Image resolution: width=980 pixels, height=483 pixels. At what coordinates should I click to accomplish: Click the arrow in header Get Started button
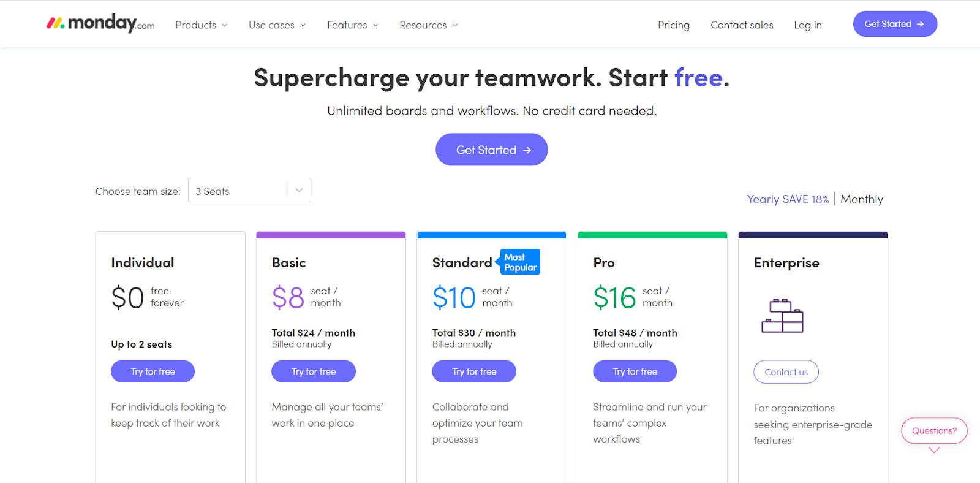[x=920, y=24]
